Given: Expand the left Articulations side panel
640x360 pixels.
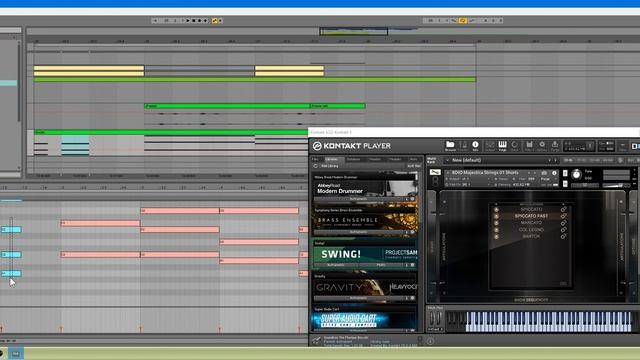Looking at the screenshot, I should click(x=444, y=247).
